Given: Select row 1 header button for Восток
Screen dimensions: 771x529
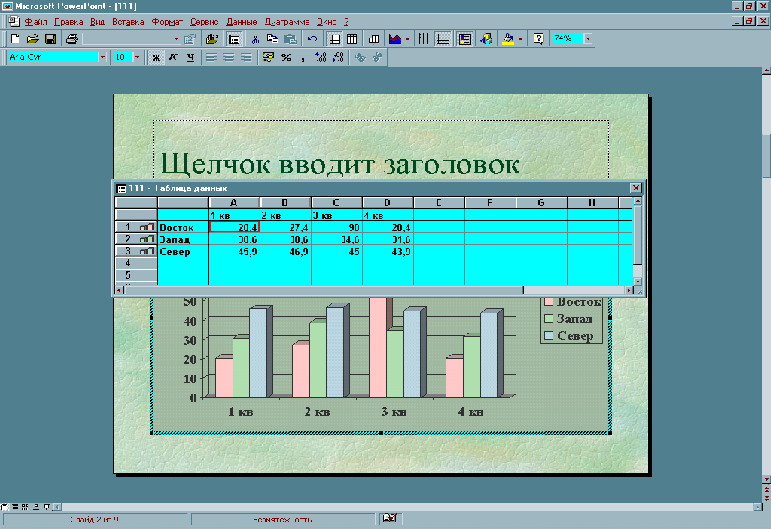Looking at the screenshot, I should point(136,227).
